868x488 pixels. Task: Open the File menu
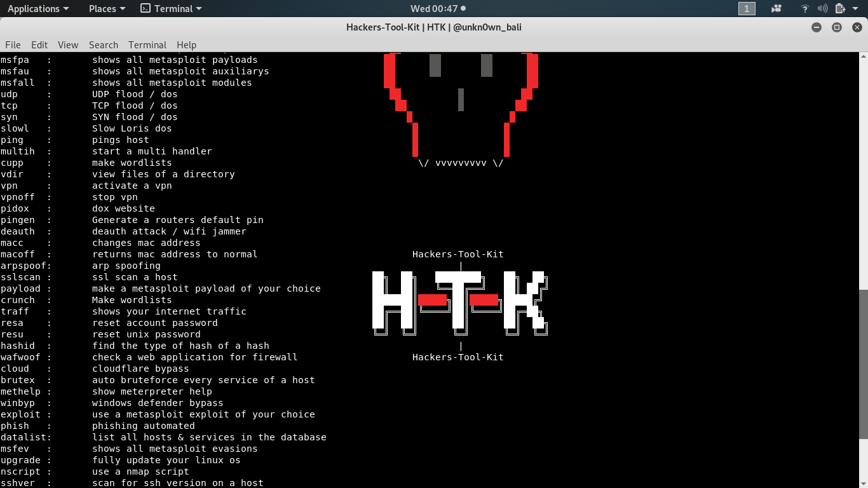(13, 44)
